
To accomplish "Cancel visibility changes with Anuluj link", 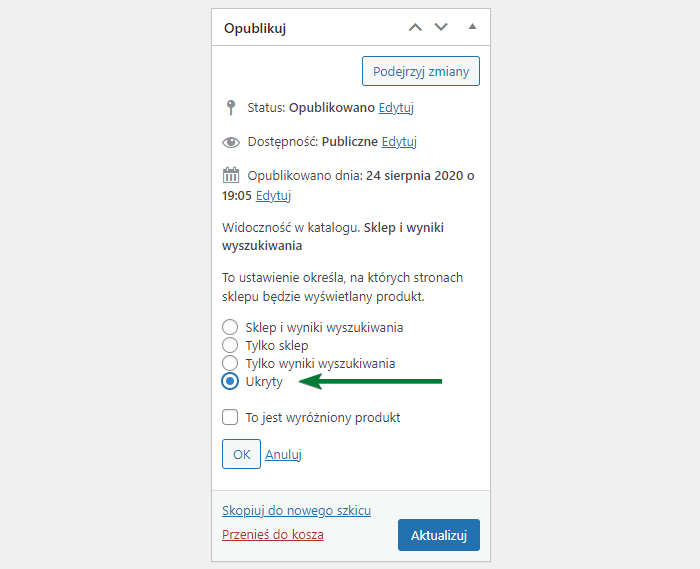I will [x=283, y=454].
